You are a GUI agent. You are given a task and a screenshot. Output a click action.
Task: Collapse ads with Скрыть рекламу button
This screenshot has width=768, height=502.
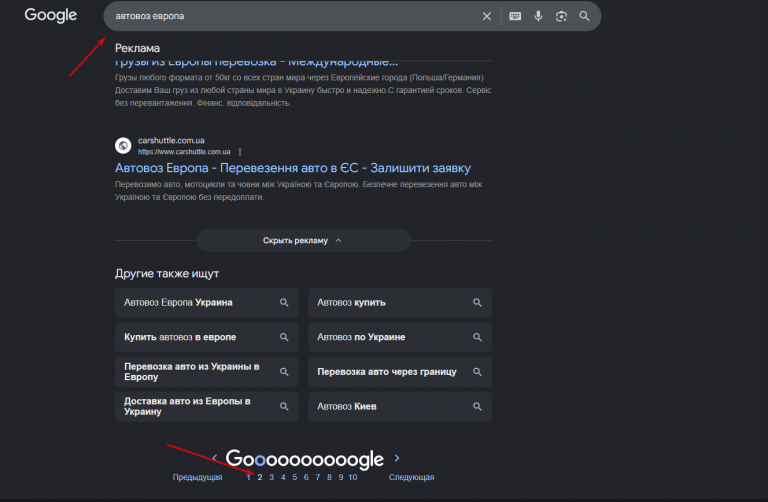(x=303, y=240)
